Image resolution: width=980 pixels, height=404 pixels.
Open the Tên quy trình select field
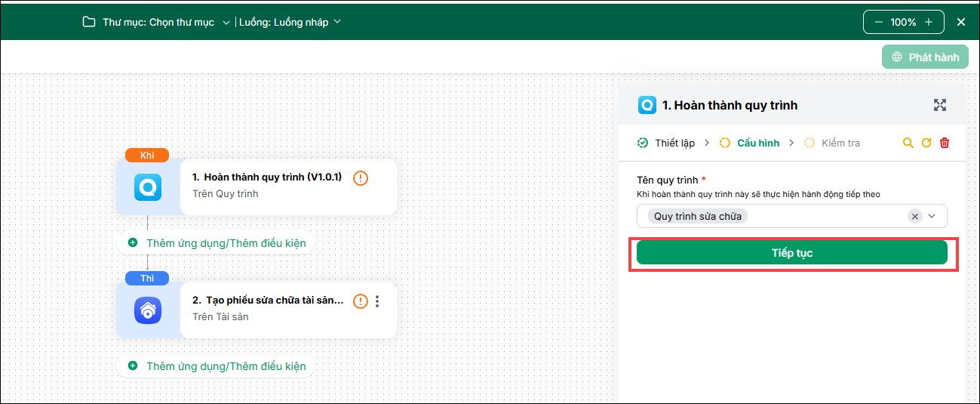pos(791,216)
